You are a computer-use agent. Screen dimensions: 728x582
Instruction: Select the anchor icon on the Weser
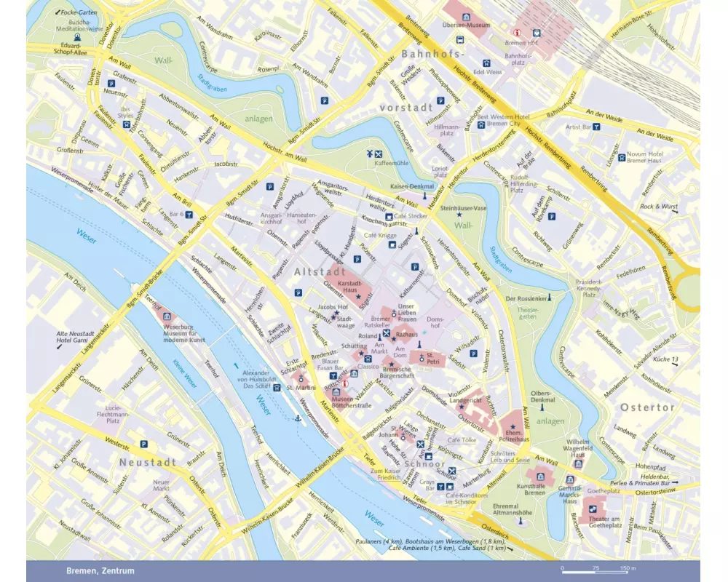(297, 418)
